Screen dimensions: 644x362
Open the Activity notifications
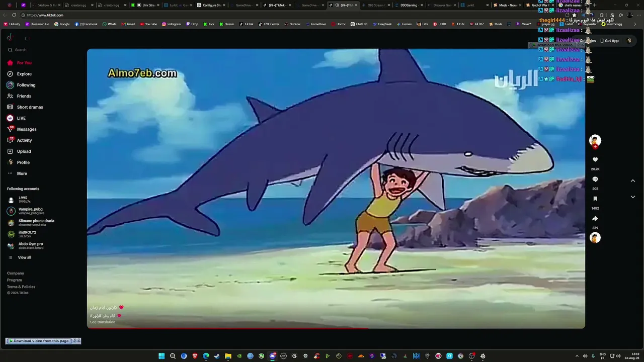pyautogui.click(x=19, y=140)
